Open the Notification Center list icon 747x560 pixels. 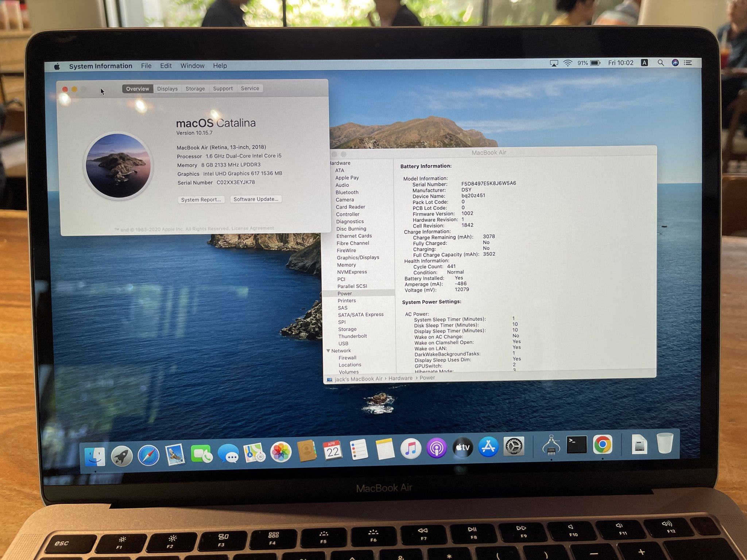(x=688, y=63)
